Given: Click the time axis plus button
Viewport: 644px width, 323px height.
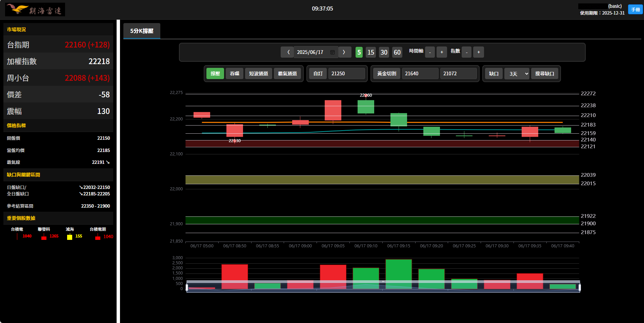Looking at the screenshot, I should pos(442,52).
